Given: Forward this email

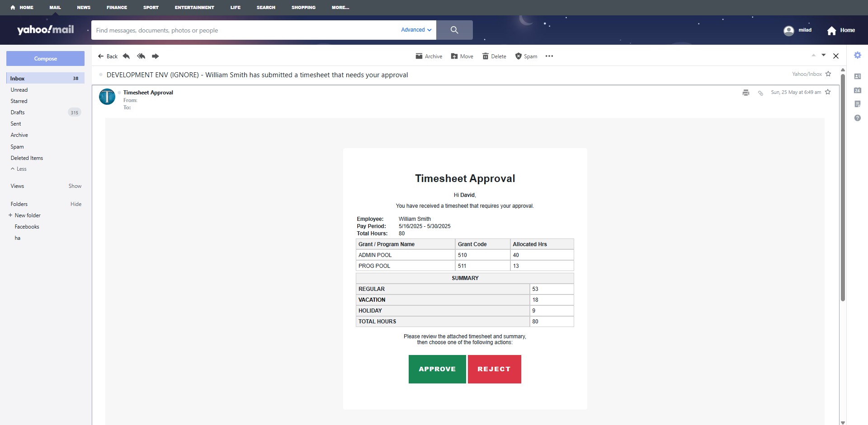Looking at the screenshot, I should pos(155,56).
